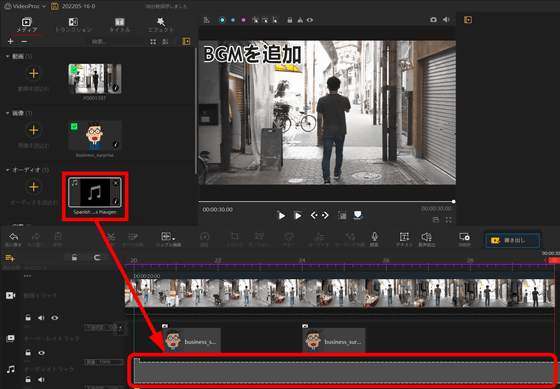Open the トランジション tab
This screenshot has height=389, width=560.
73,25
